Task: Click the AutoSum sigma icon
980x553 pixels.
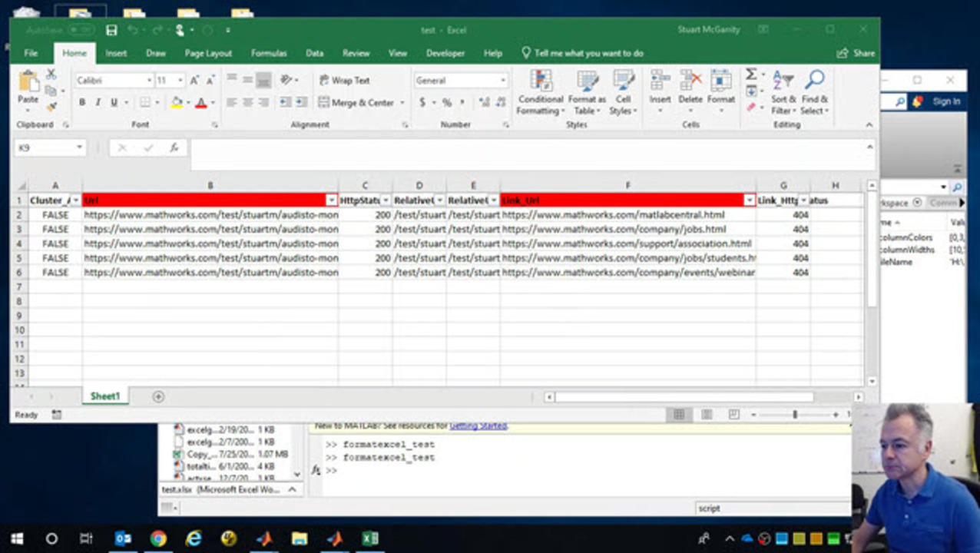Action: (x=751, y=75)
